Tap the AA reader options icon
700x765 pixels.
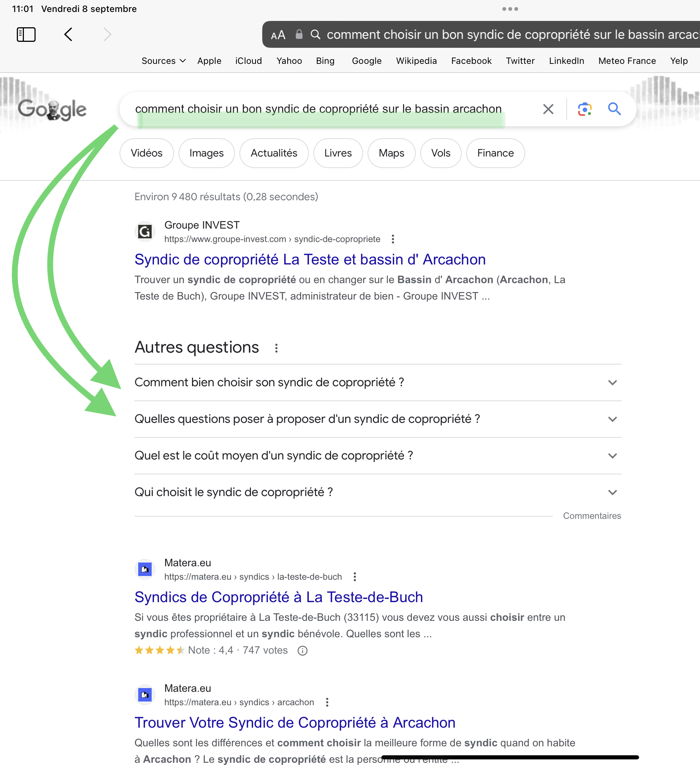(x=278, y=35)
